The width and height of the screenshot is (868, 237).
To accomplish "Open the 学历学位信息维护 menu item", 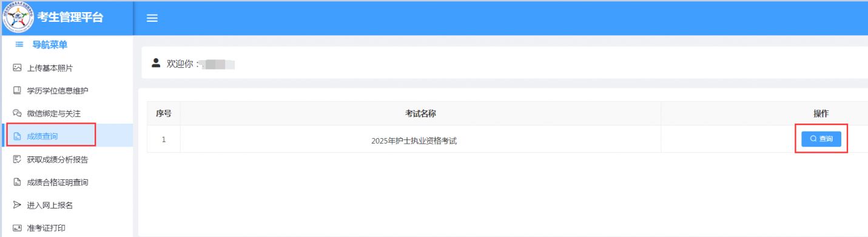I will (x=67, y=91).
